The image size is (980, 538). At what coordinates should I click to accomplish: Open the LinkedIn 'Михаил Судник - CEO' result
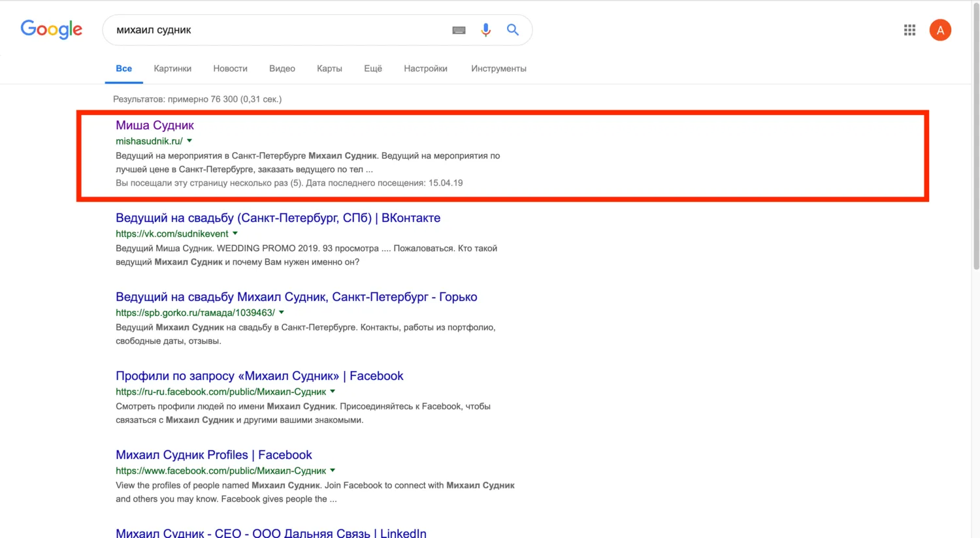coord(270,533)
